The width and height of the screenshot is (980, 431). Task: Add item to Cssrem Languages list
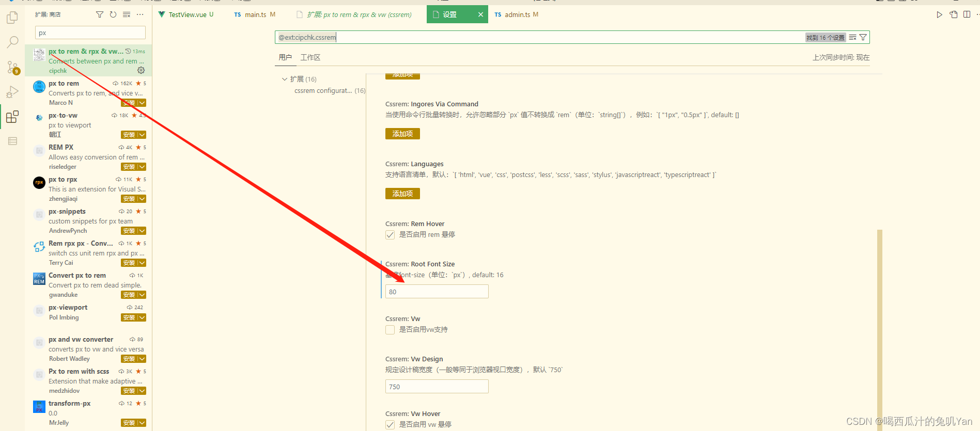coord(402,194)
